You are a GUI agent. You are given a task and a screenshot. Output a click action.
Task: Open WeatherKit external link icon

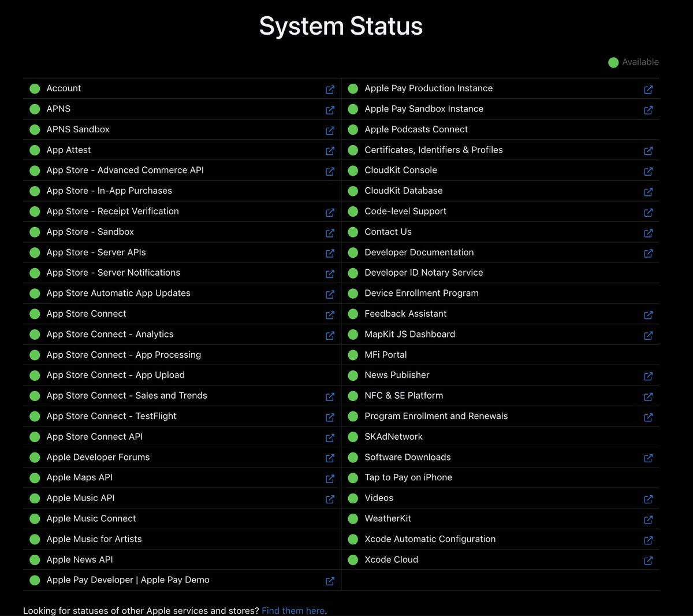tap(649, 519)
